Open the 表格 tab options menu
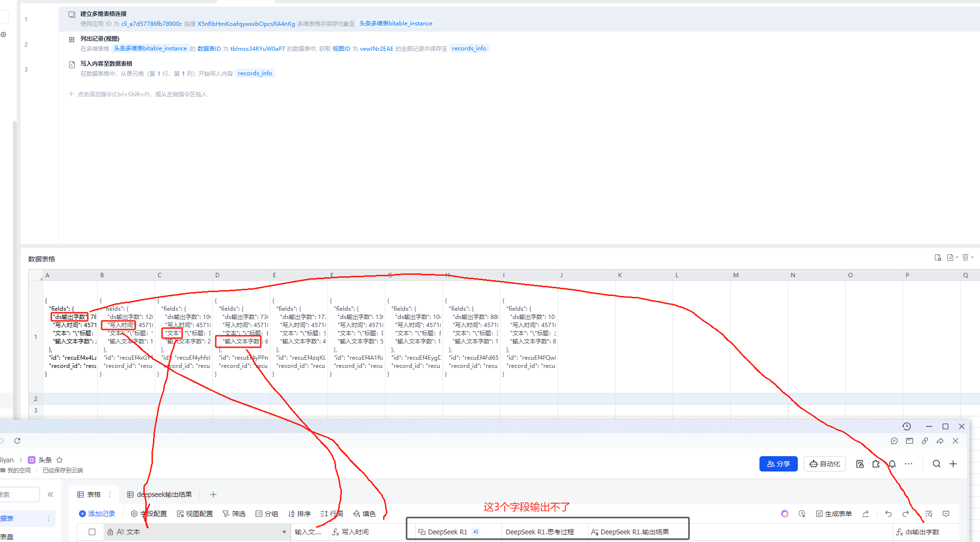The image size is (980, 542). 110,495
